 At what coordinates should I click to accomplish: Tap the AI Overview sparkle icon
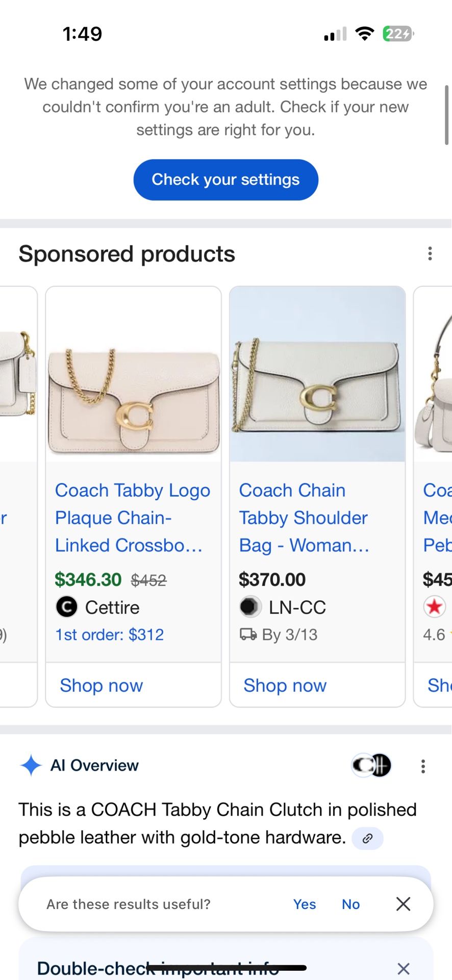(31, 766)
